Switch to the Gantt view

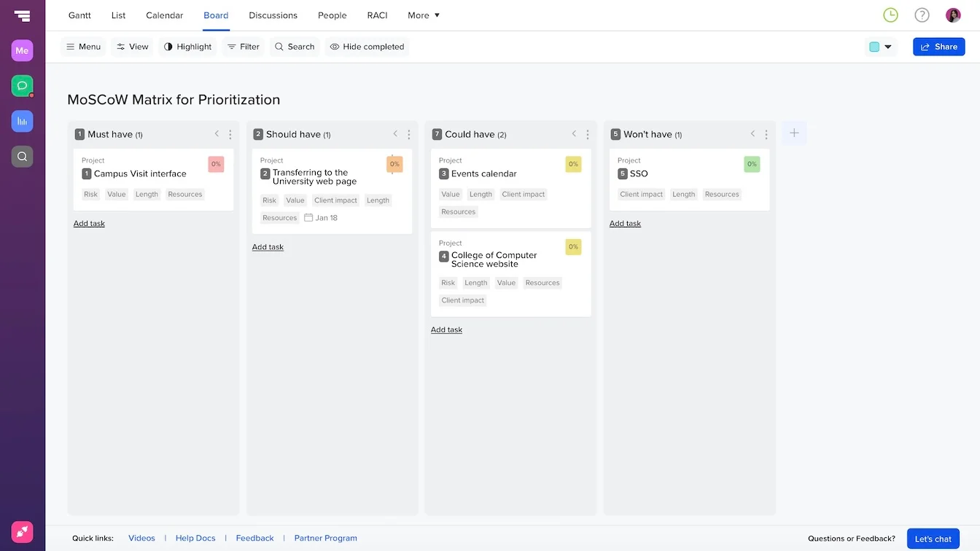[x=79, y=15]
